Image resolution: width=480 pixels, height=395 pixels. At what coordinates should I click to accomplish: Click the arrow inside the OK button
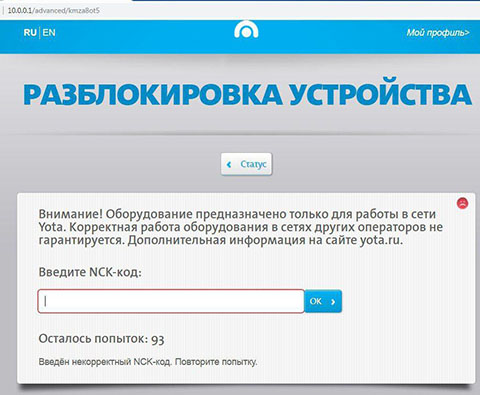click(333, 302)
